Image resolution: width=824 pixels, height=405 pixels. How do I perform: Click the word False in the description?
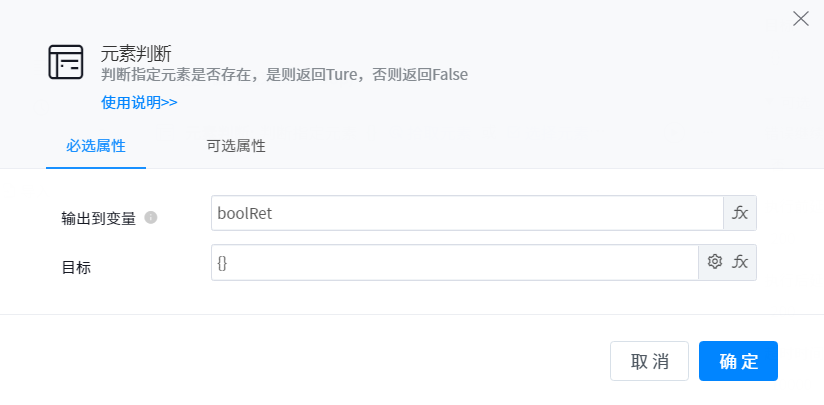coord(448,75)
